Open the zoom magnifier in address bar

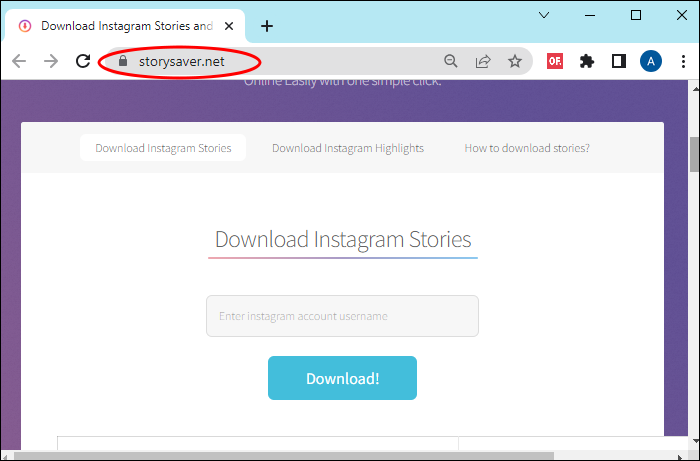(x=451, y=61)
